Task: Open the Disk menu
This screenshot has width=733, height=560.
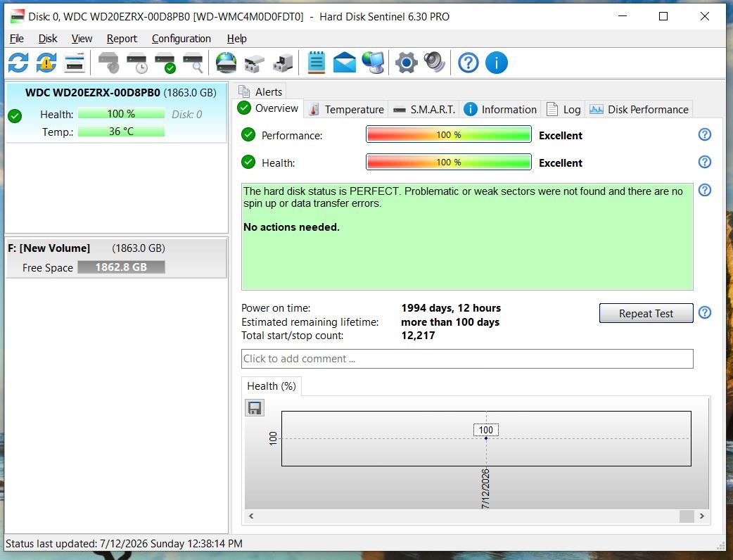Action: tap(48, 38)
